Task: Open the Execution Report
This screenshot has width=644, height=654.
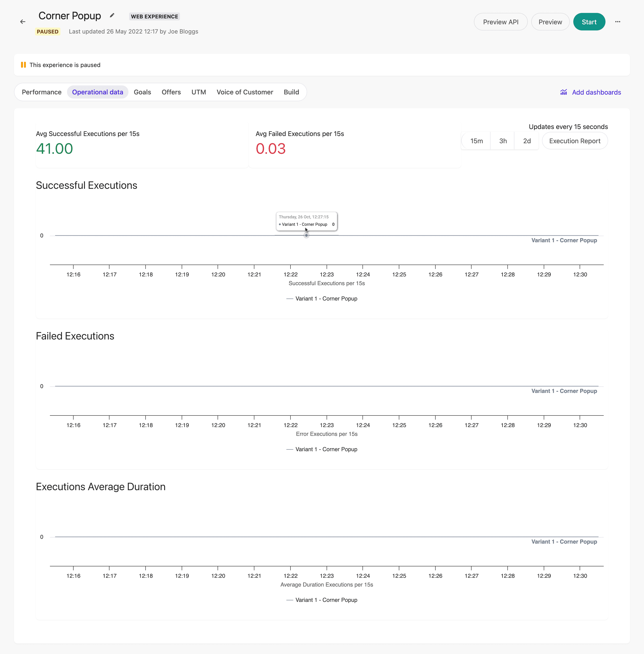Action: [x=575, y=141]
